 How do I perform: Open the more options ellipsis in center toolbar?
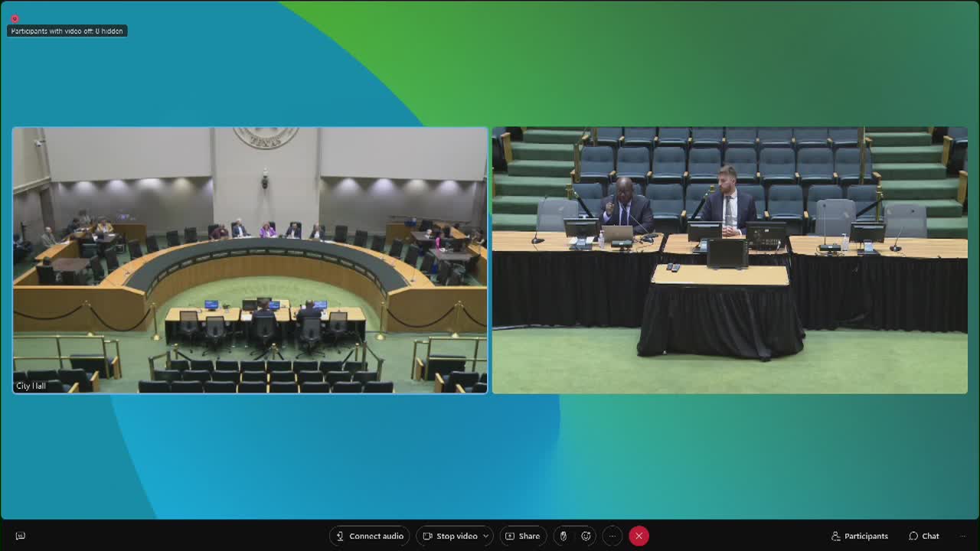click(612, 536)
